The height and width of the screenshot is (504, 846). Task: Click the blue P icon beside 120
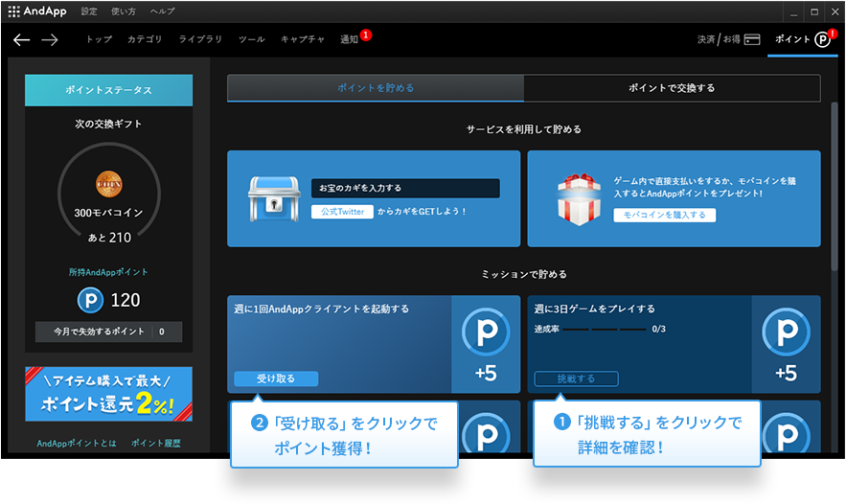[x=90, y=300]
